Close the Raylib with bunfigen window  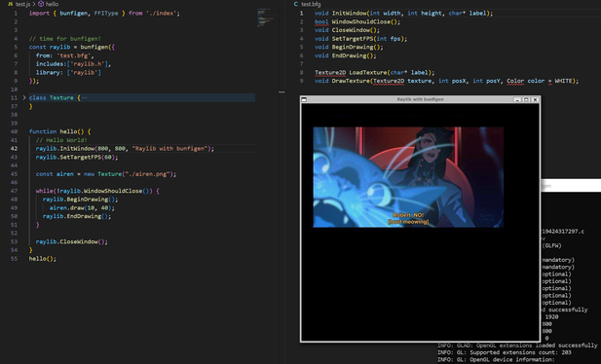click(x=535, y=99)
